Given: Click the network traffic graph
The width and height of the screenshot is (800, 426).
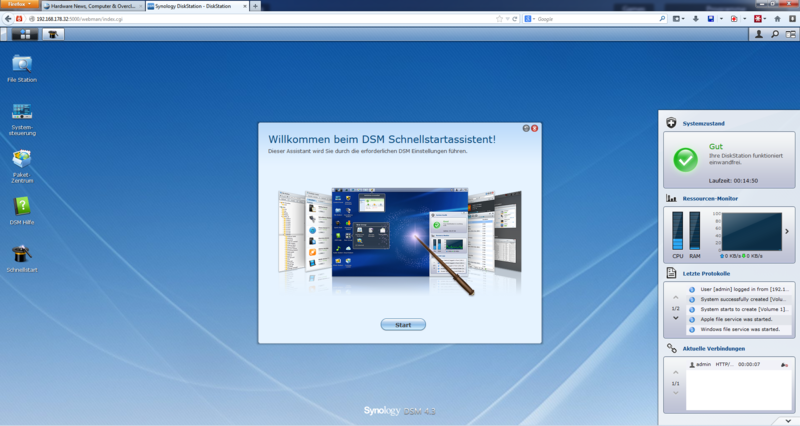Looking at the screenshot, I should pos(752,232).
